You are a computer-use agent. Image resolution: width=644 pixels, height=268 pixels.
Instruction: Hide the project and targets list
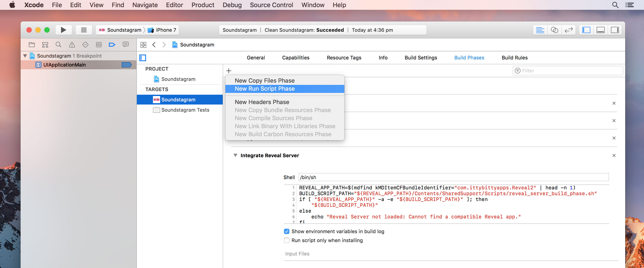143,58
